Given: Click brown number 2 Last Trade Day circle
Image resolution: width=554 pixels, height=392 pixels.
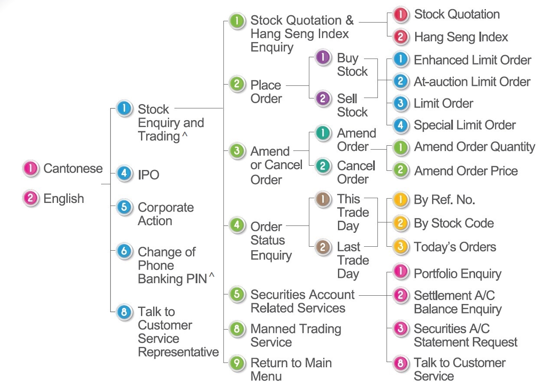Looking at the screenshot, I should click(323, 247).
